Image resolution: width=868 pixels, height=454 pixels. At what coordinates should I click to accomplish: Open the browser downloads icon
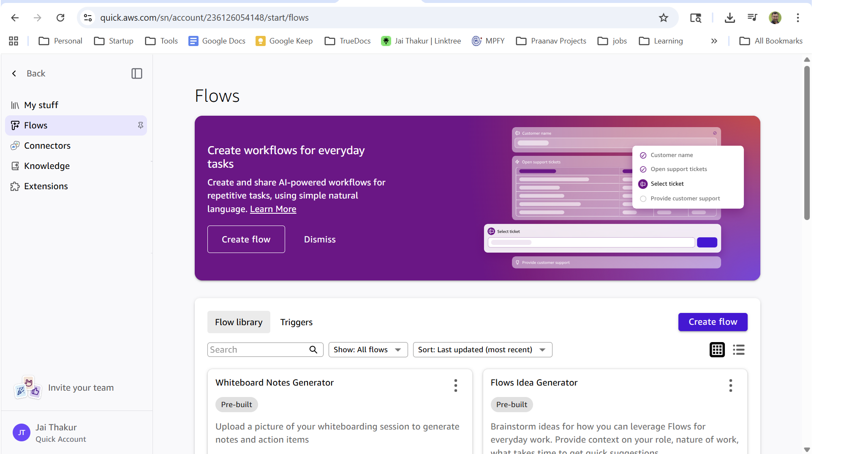click(729, 18)
